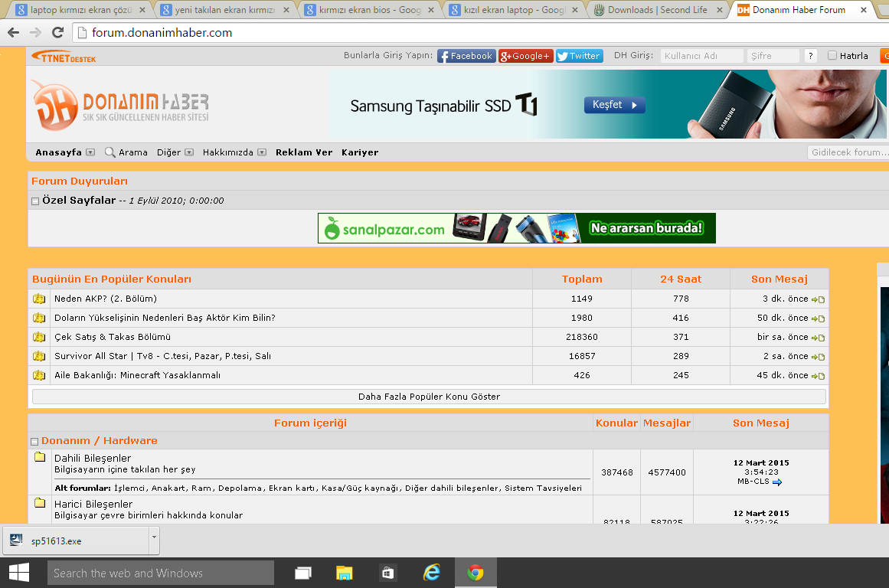Click Daha Fazla Popüler Konu Göster button
Screen dimensions: 889x588
coord(429,397)
